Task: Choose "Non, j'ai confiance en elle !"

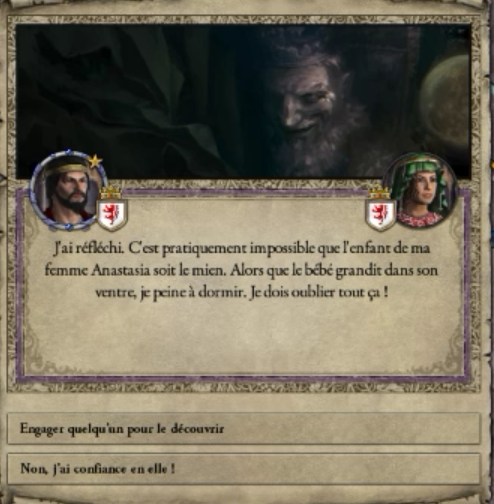Action: [x=244, y=469]
